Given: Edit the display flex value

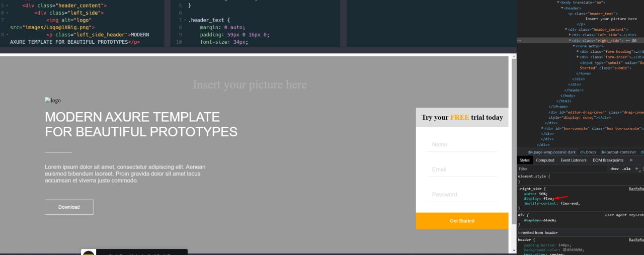Looking at the screenshot, I should coord(547,199).
